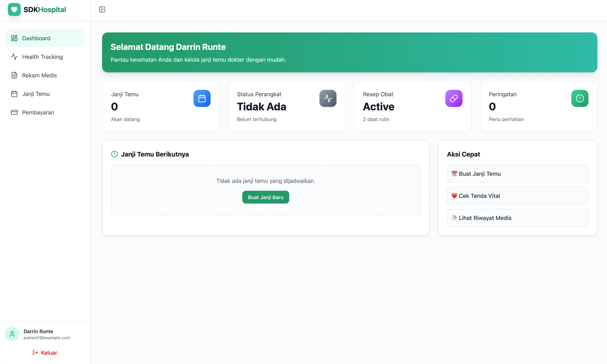This screenshot has height=364, width=607.
Task: Click the SDKHospital heart logo
Action: 14,10
